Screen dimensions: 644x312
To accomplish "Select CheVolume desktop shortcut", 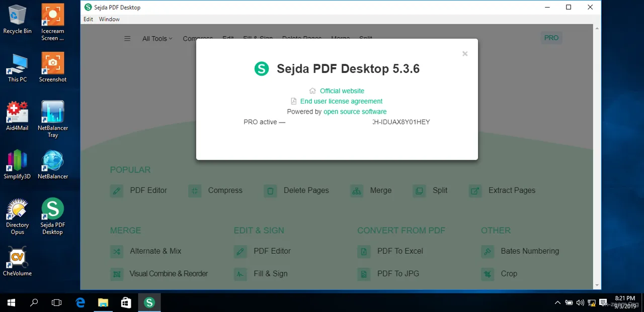I will tap(17, 261).
